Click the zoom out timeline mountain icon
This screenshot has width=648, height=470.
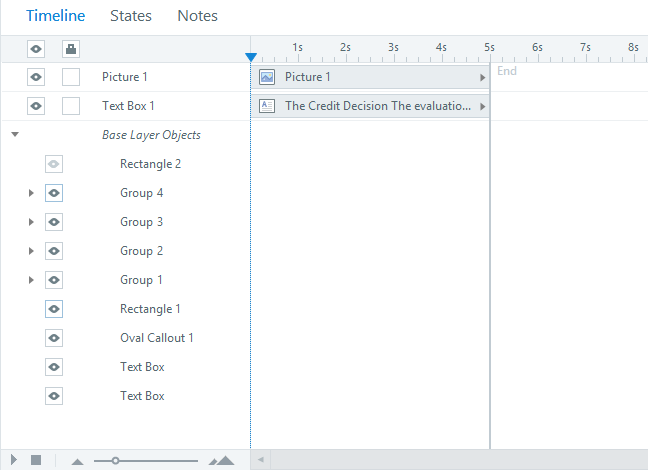(x=77, y=461)
